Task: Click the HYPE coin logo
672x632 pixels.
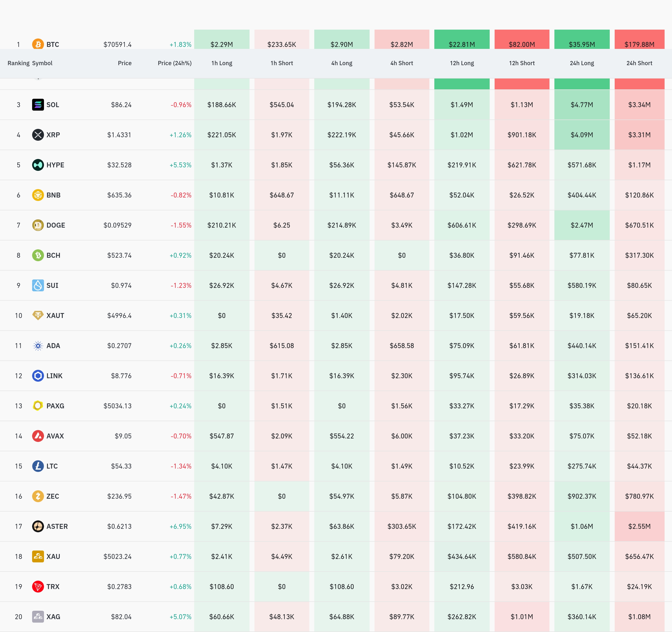Action: [x=38, y=165]
